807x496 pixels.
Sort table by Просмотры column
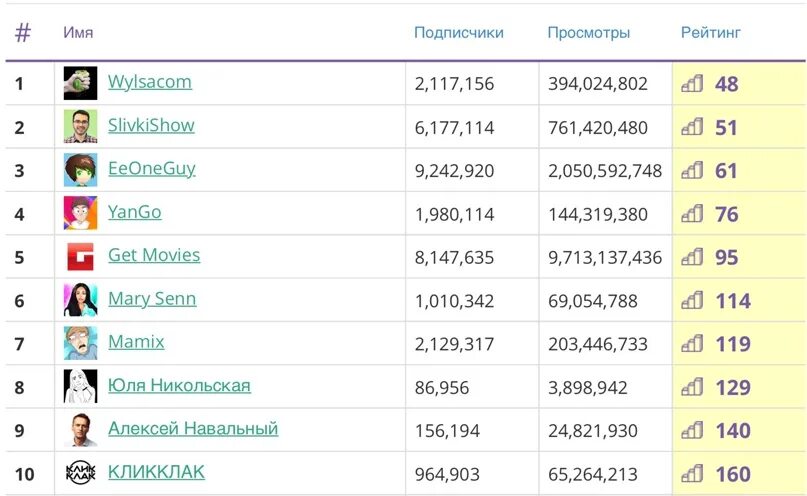[x=588, y=32]
